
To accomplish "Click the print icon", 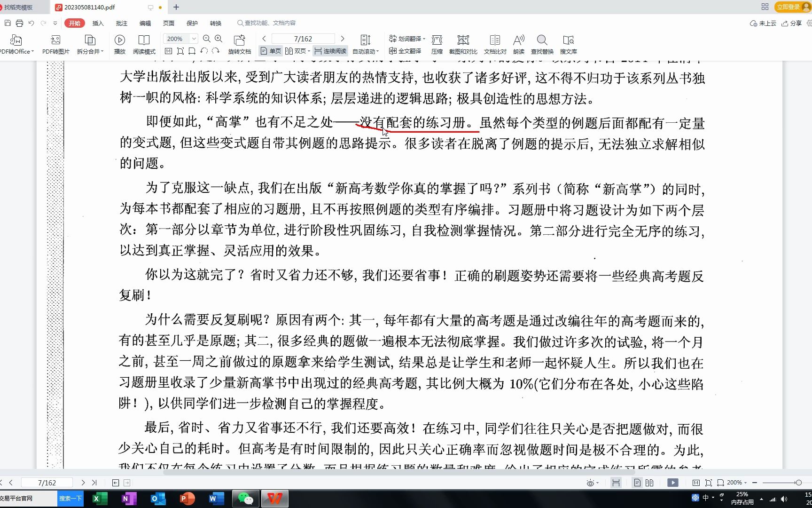I will pyautogui.click(x=19, y=23).
